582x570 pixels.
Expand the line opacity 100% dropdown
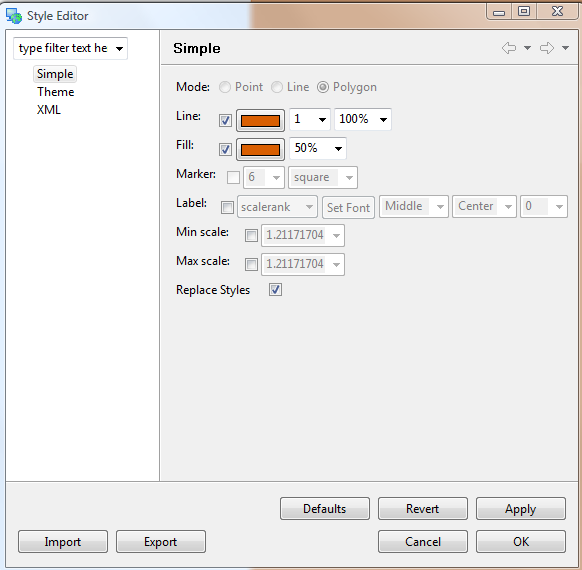tap(363, 119)
